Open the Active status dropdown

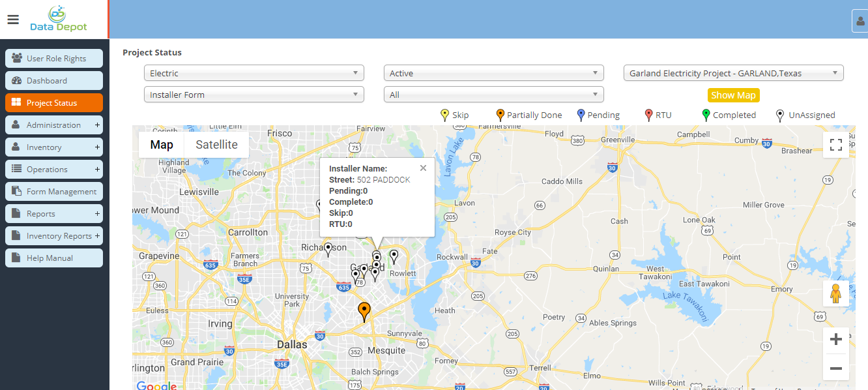point(493,73)
